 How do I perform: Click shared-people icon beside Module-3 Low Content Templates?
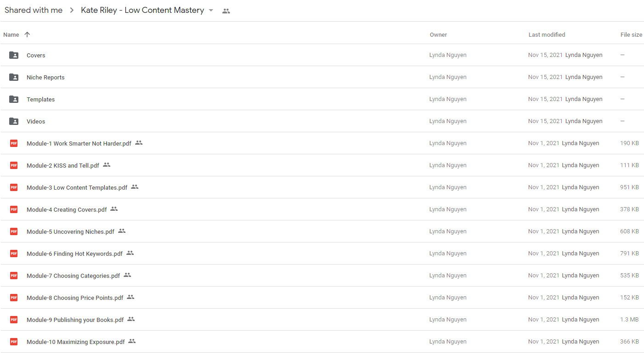point(135,187)
